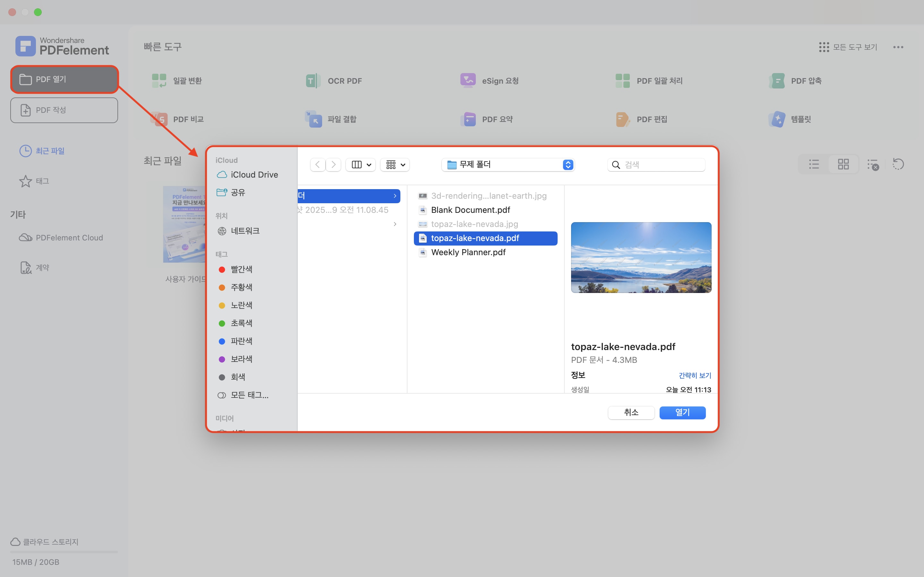The height and width of the screenshot is (577, 924).
Task: Open the eSign request tool icon
Action: [468, 80]
